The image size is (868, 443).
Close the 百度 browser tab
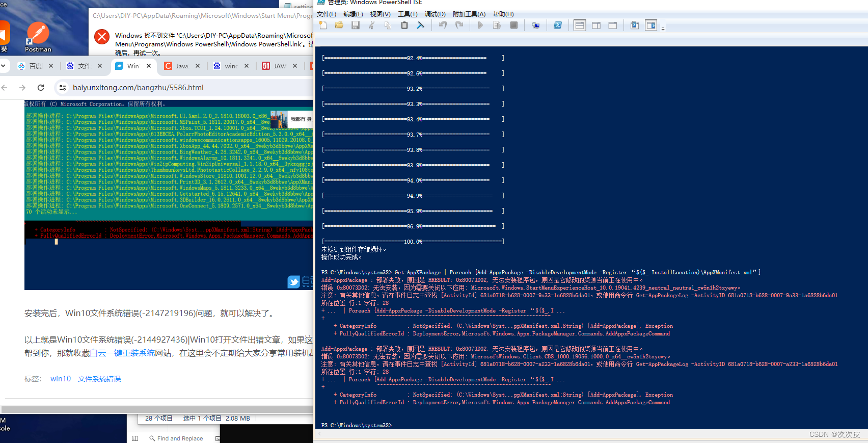[x=51, y=66]
